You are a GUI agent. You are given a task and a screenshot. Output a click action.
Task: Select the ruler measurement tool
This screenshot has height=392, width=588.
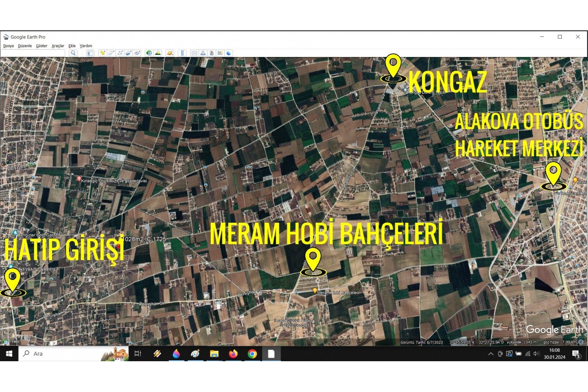183,53
